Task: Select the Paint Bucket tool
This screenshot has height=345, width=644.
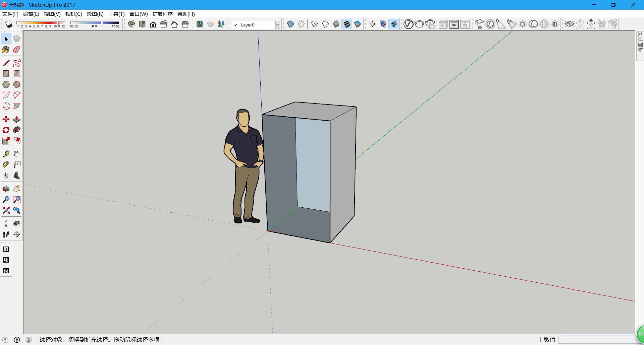Action: [6, 50]
